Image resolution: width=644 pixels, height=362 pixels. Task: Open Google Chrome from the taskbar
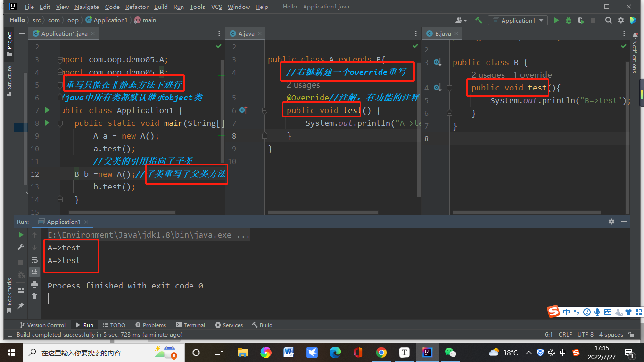[x=381, y=353]
